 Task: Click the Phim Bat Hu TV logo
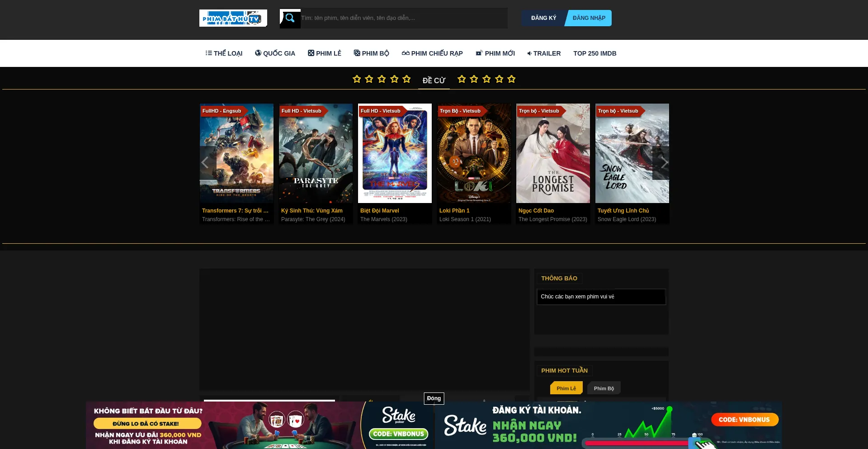coord(233,18)
